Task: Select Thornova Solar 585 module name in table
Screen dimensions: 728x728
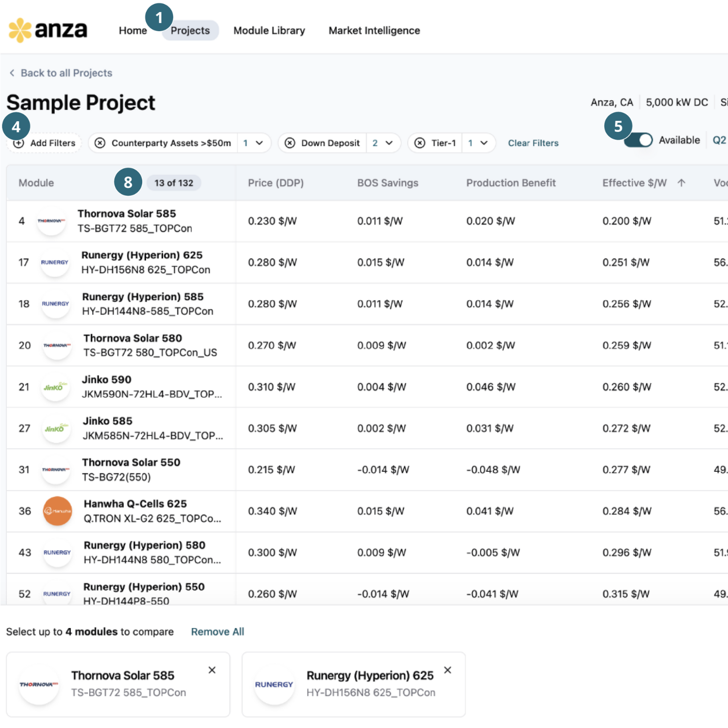Action: (x=127, y=214)
